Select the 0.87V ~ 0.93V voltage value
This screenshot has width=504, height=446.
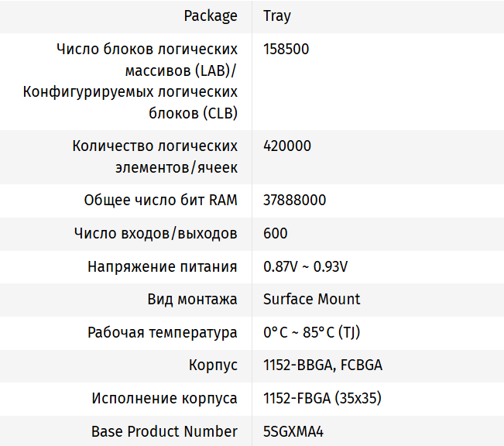tap(305, 266)
